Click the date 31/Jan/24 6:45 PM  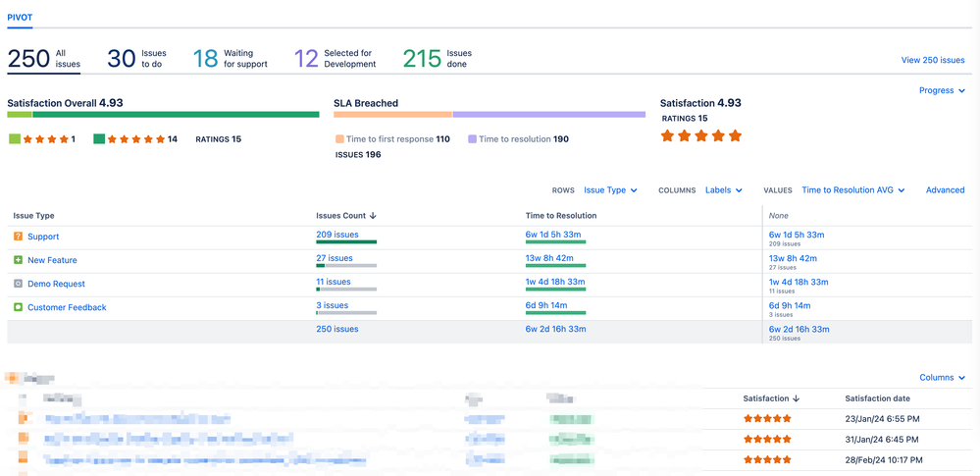883,439
